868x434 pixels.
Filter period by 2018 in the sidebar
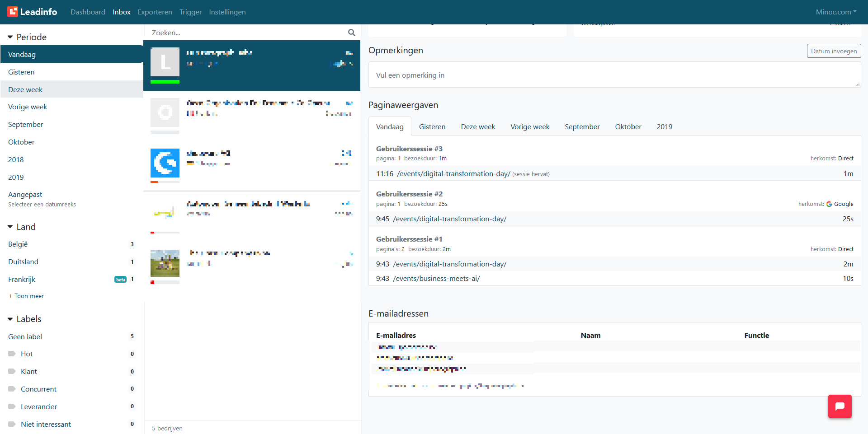pos(72,159)
